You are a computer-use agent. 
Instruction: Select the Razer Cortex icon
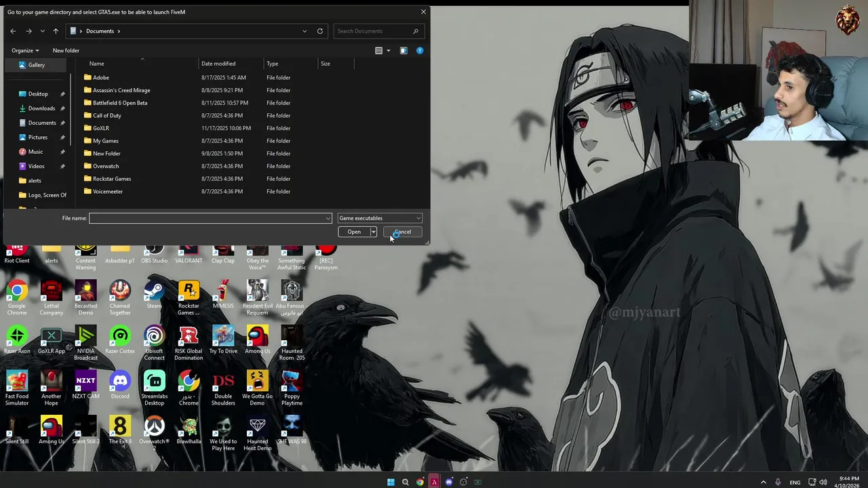point(120,341)
